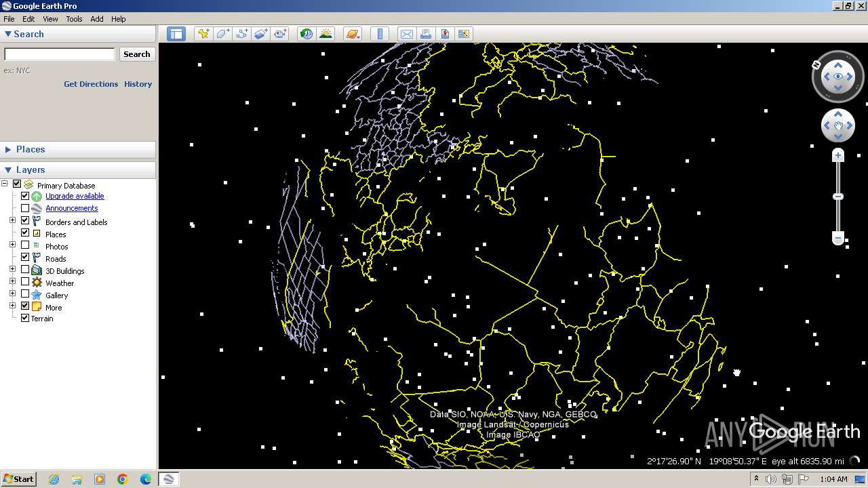Open the search History link
Image resolution: width=868 pixels, height=488 pixels.
click(138, 84)
